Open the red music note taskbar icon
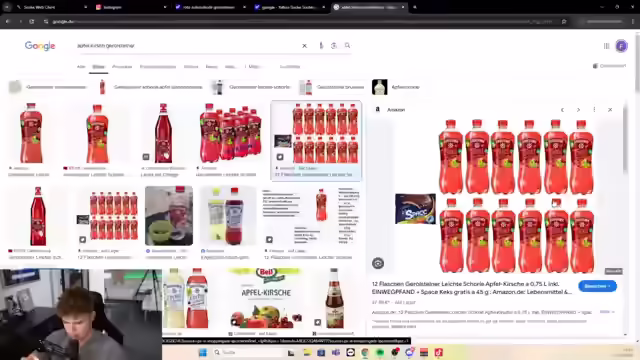640x360 pixels. coord(438,352)
